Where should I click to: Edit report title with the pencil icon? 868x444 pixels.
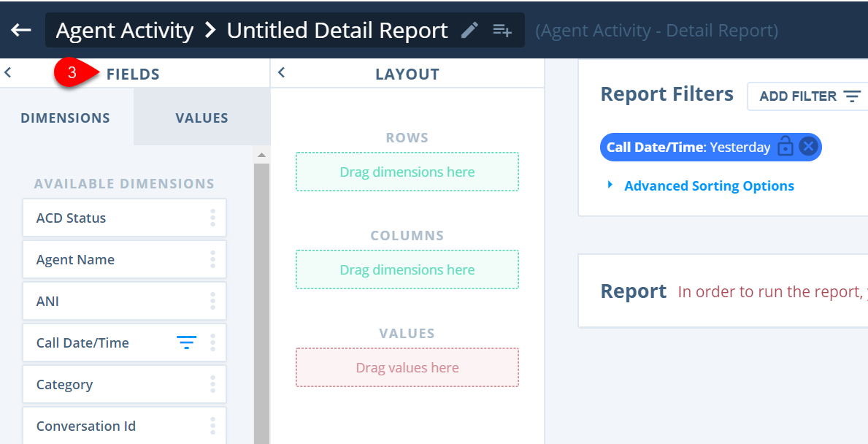pyautogui.click(x=469, y=30)
